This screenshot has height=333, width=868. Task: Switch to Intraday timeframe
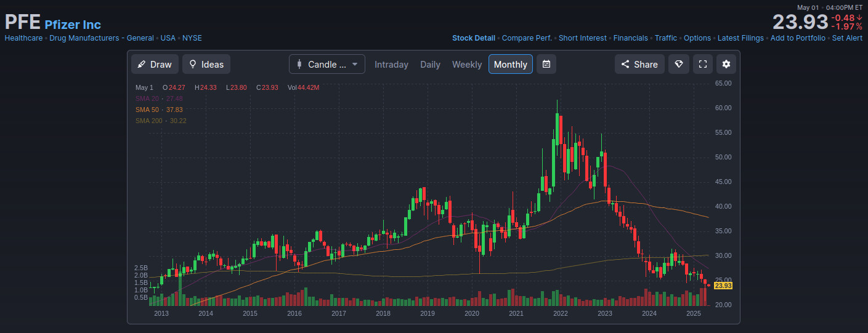(x=391, y=64)
